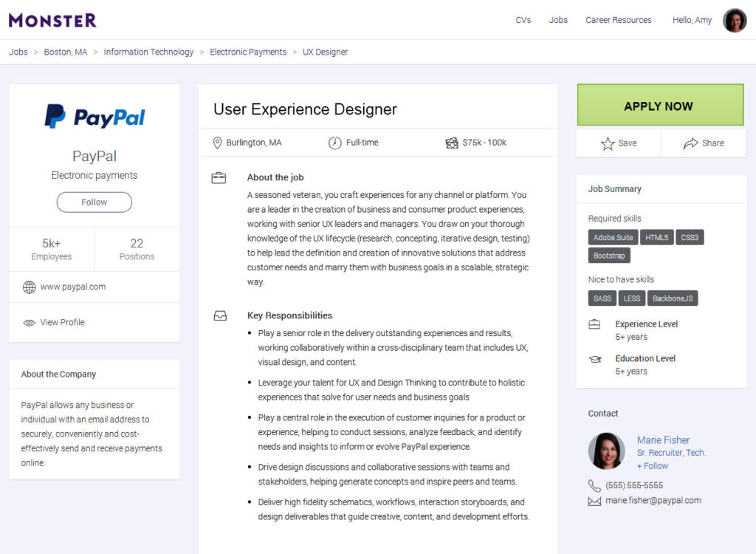The image size is (756, 554).
Task: Click the Experience Level label
Action: point(646,324)
